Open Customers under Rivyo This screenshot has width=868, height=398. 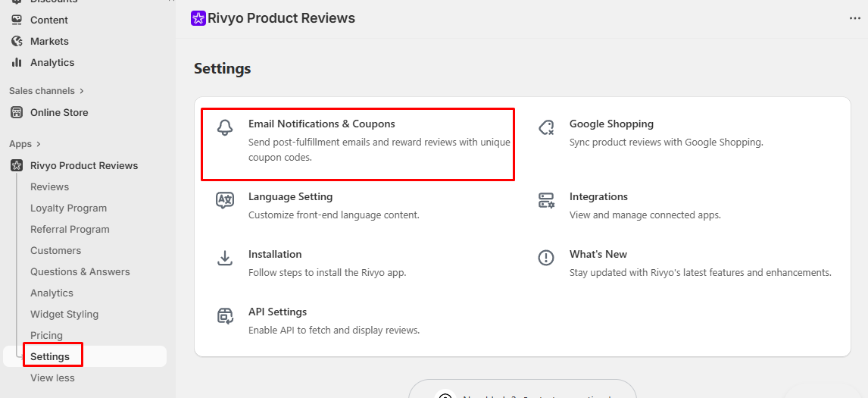pyautogui.click(x=55, y=251)
